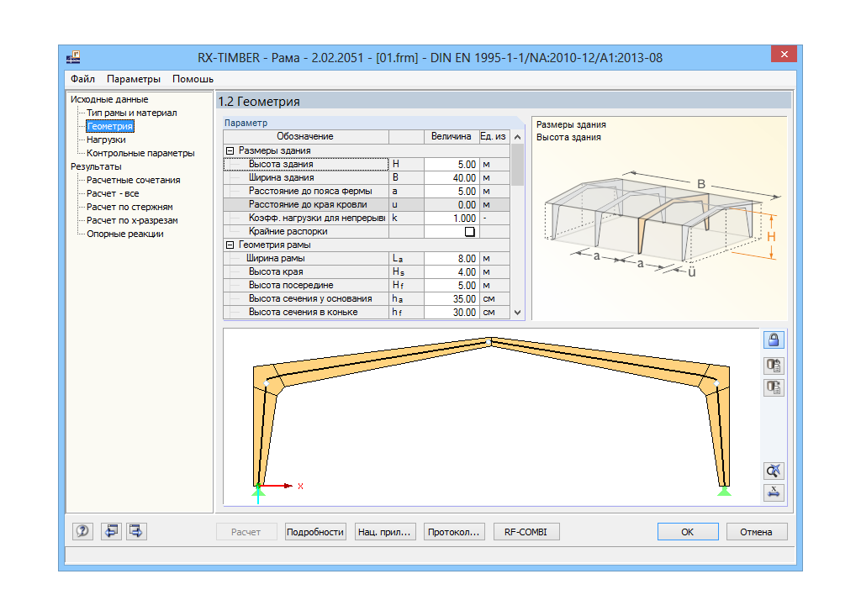Click the paste-from-clipboard icon beside the drawing
Viewport: 861px width, 616px height.
pos(773,388)
